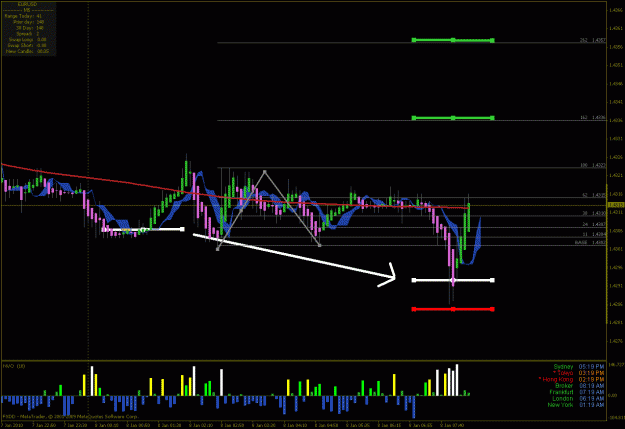625x429 pixels.
Task: Click the London session clock label
Action: (563, 398)
